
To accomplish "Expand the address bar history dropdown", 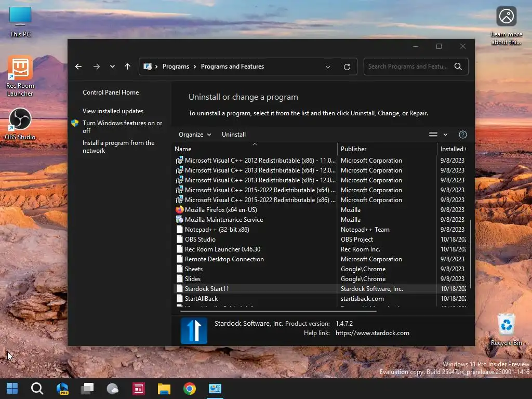I will (x=328, y=67).
